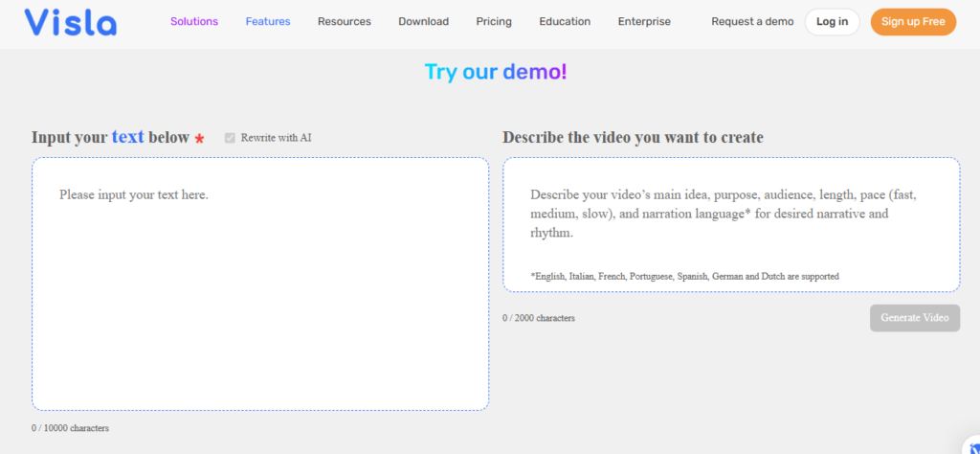Click the '0 / 10000 characters' counter
Screen dimensions: 980x454
[x=71, y=428]
